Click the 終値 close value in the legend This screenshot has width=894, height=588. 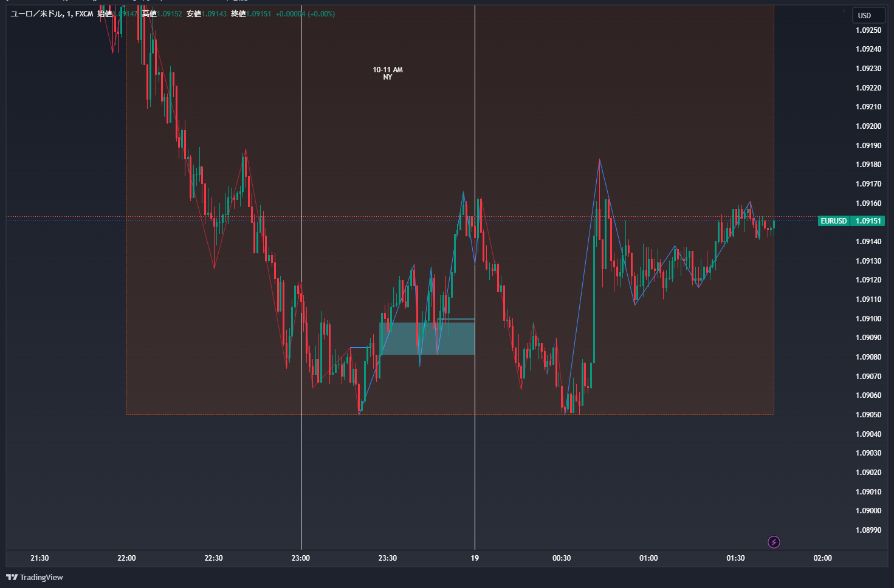point(258,13)
